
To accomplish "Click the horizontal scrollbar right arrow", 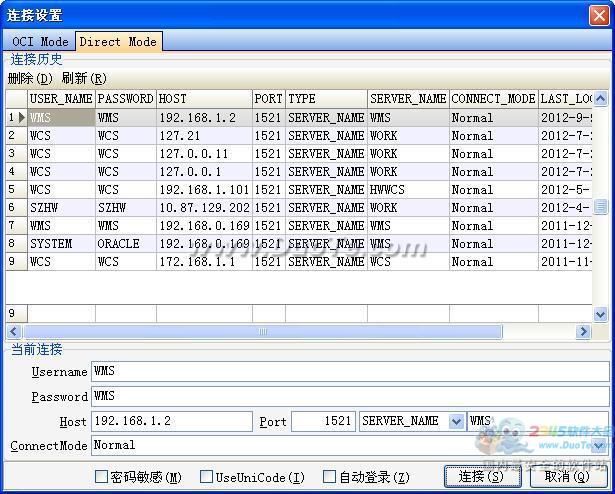I will 583,332.
